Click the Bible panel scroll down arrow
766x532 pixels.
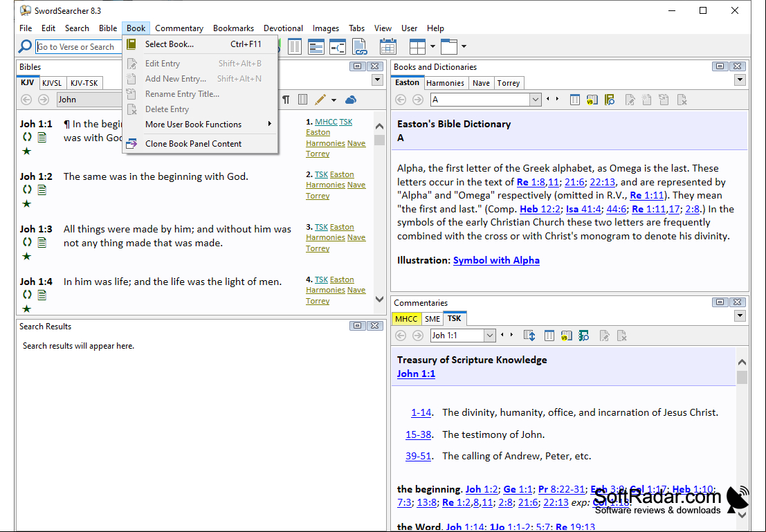379,299
